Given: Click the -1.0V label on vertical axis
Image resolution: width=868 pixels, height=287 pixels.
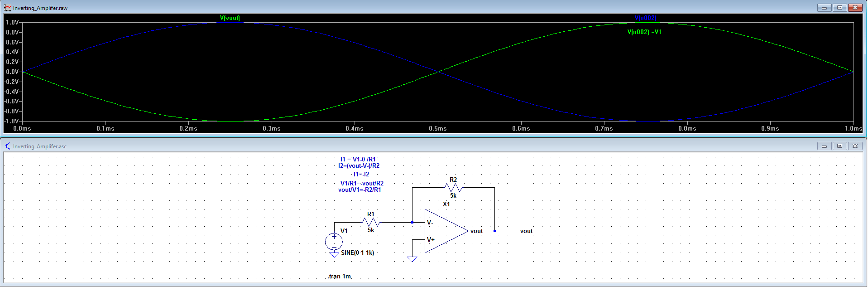Looking at the screenshot, I should click(x=11, y=121).
